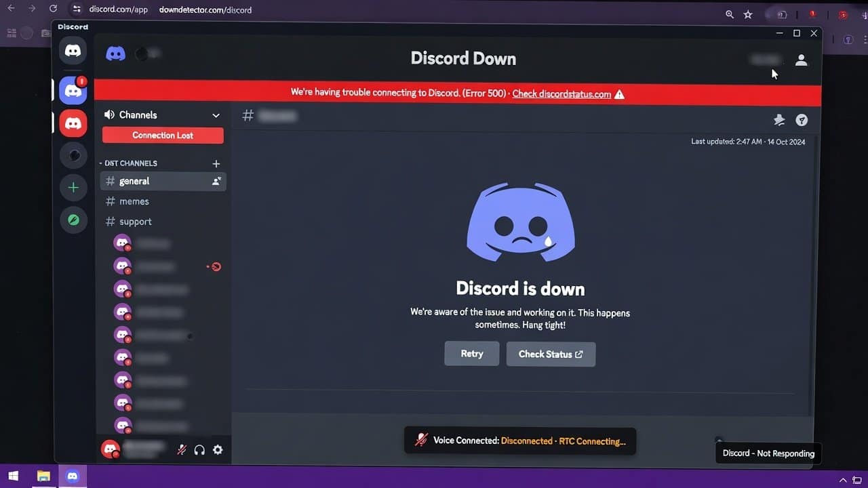Image resolution: width=868 pixels, height=488 pixels.
Task: Open pinned messages icon in channel header
Action: coord(779,120)
